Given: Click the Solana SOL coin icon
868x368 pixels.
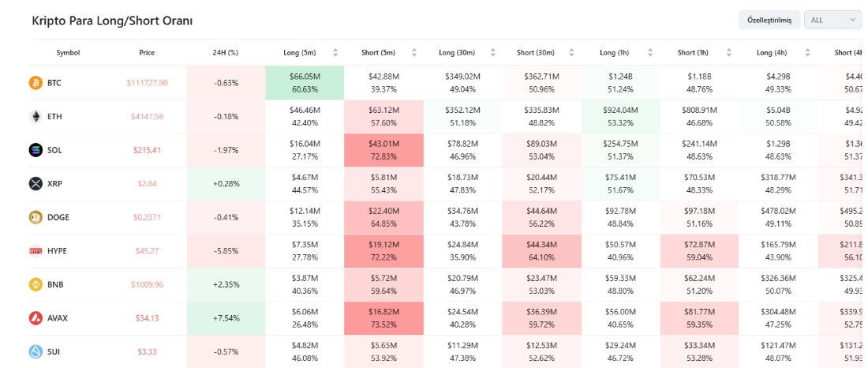Looking at the screenshot, I should coord(36,150).
